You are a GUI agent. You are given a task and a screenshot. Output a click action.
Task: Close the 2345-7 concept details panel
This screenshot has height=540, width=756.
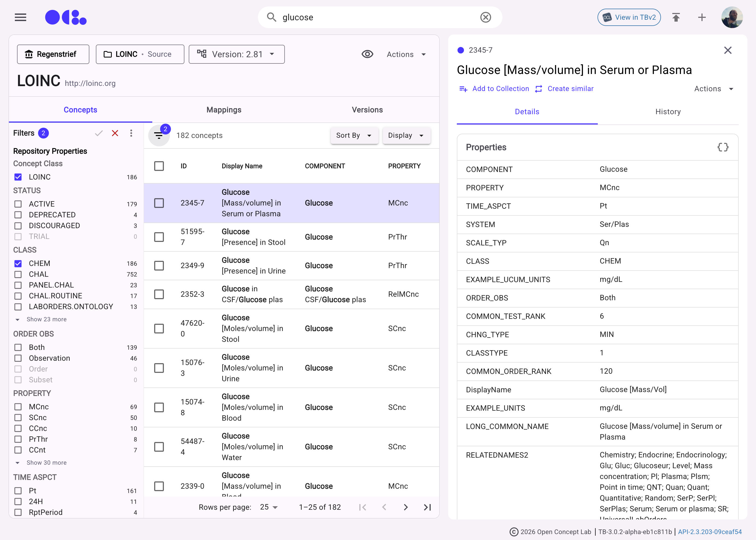(728, 50)
